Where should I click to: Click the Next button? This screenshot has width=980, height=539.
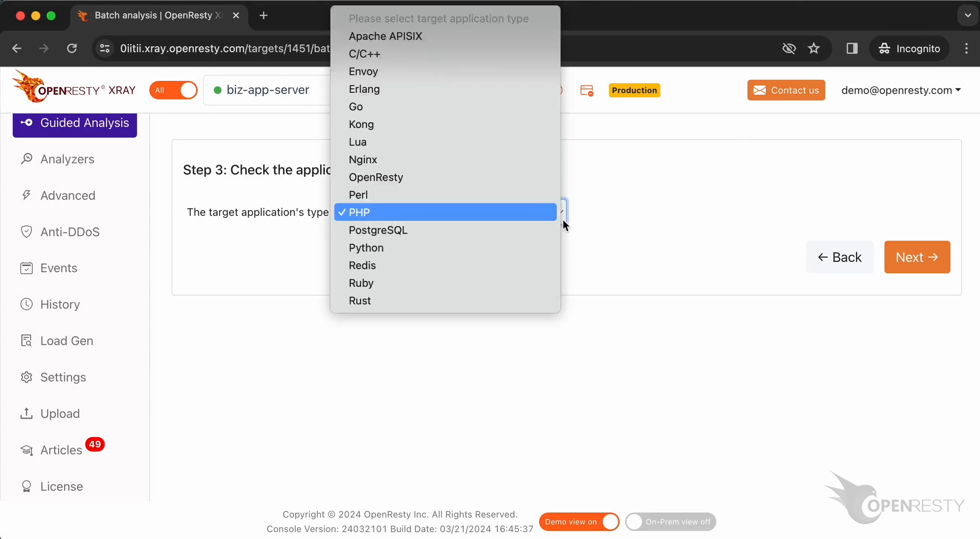[917, 257]
